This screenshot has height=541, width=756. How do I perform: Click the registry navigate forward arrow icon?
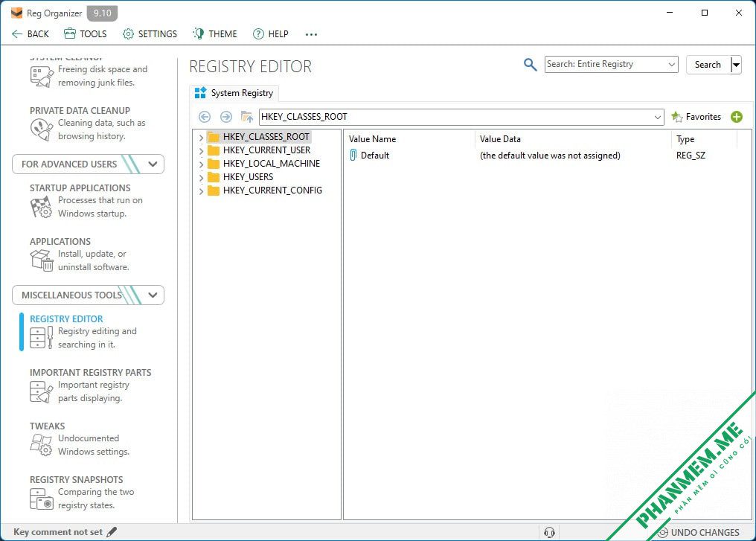point(225,117)
